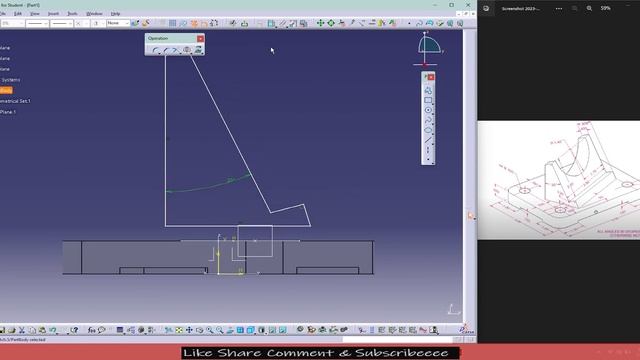Click the Zoom In icon
Viewport: 640px width, 360px height.
coord(209,330)
